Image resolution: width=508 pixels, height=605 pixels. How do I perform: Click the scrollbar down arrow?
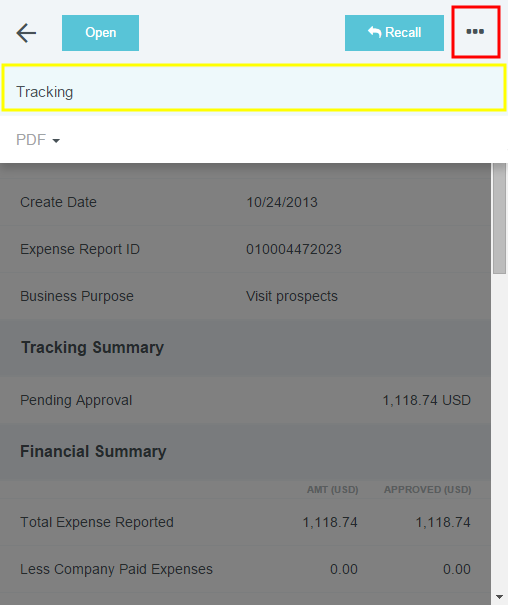(500, 597)
